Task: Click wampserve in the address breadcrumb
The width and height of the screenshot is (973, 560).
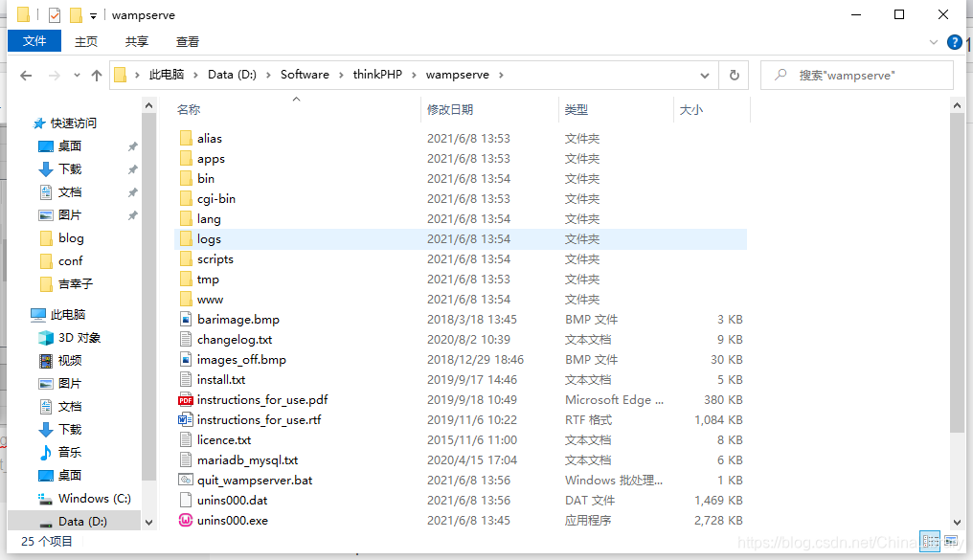Action: [458, 75]
